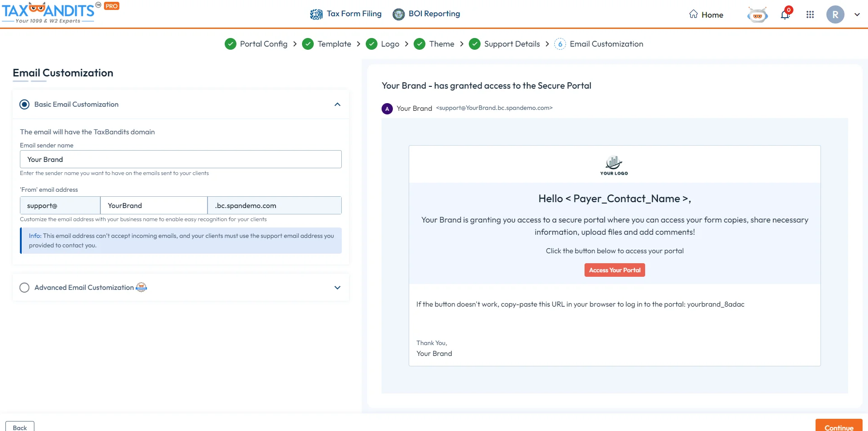The height and width of the screenshot is (431, 868).
Task: Click the sender avatar with letter A
Action: pyautogui.click(x=387, y=109)
